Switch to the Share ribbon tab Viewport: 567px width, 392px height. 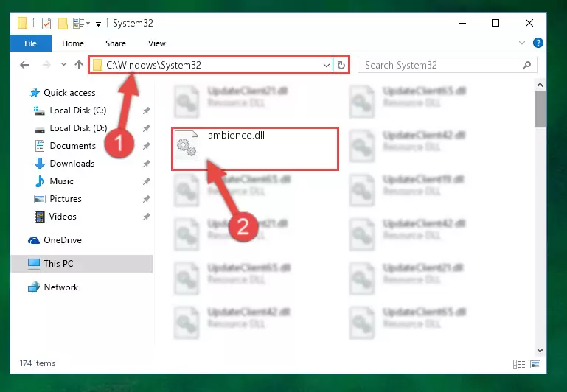click(x=116, y=43)
